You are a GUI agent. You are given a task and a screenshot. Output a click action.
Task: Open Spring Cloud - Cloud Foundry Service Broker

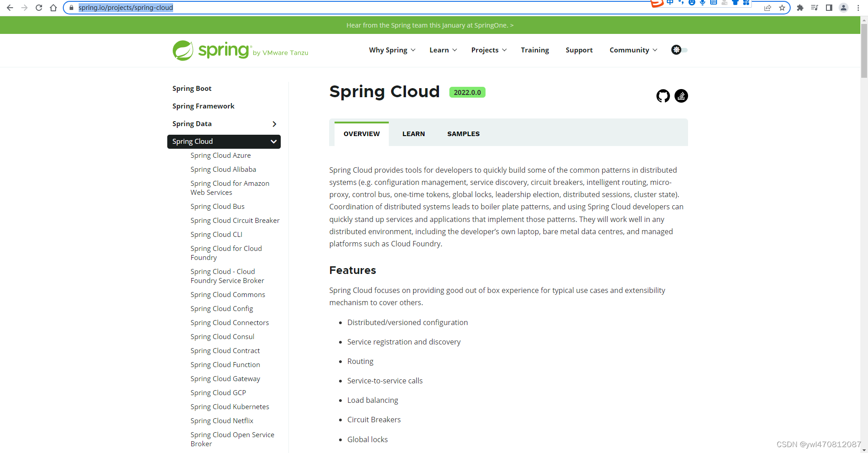[x=227, y=276]
